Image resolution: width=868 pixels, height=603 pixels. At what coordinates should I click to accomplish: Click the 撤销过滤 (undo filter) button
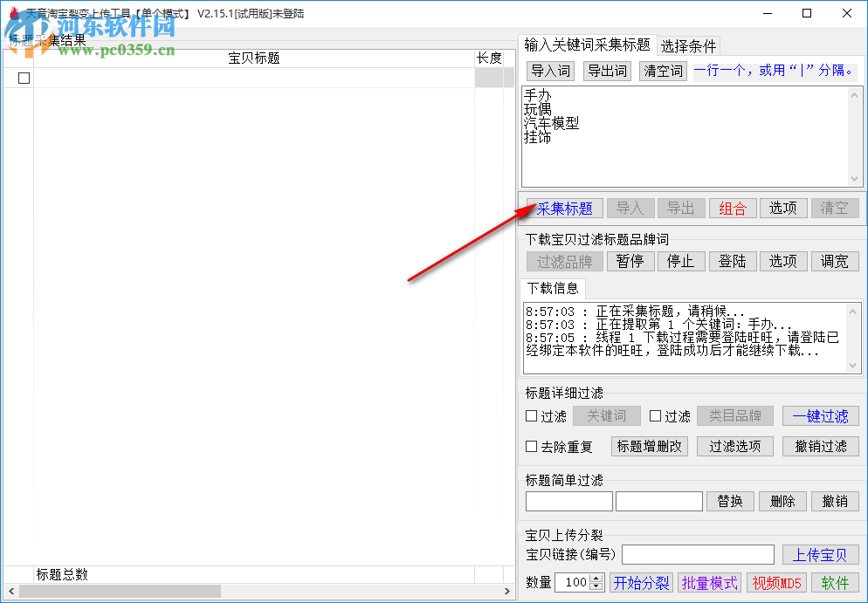821,446
